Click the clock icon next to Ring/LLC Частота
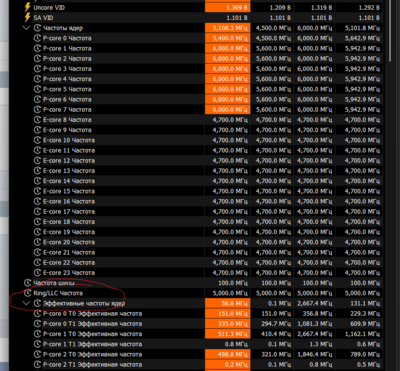Screen dimensions: 400x371 tap(28, 293)
